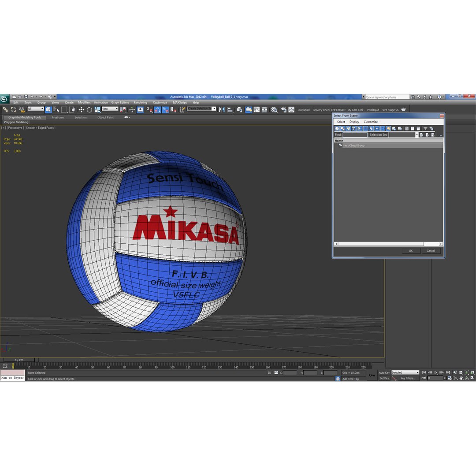The width and height of the screenshot is (476, 476).
Task: Click the time slider at frame 0 / 225
Action: pos(19,360)
